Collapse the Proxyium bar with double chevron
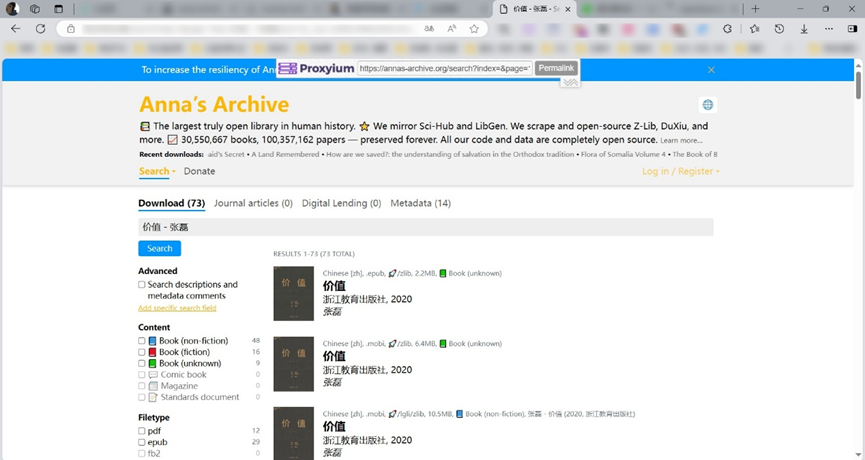The image size is (865, 460). pos(570,83)
